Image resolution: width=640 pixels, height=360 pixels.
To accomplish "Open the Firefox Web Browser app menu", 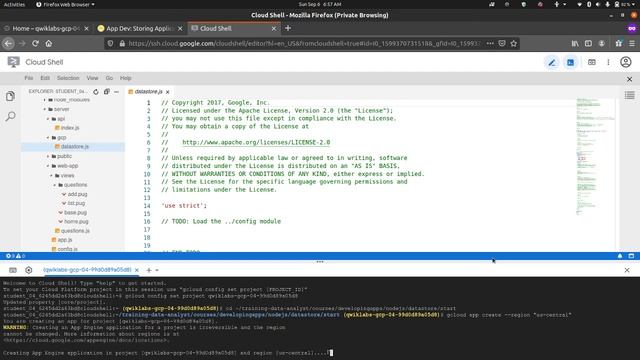I will (x=65, y=4).
